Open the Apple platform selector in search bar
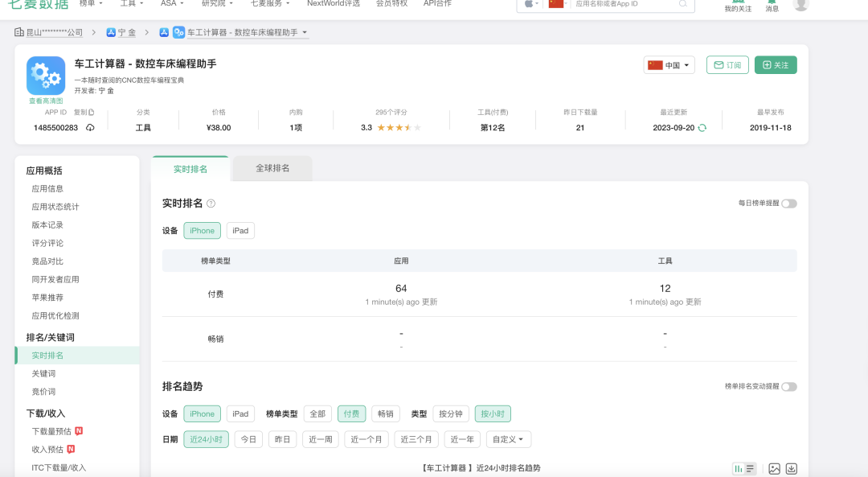This screenshot has width=868, height=477. pyautogui.click(x=531, y=4)
